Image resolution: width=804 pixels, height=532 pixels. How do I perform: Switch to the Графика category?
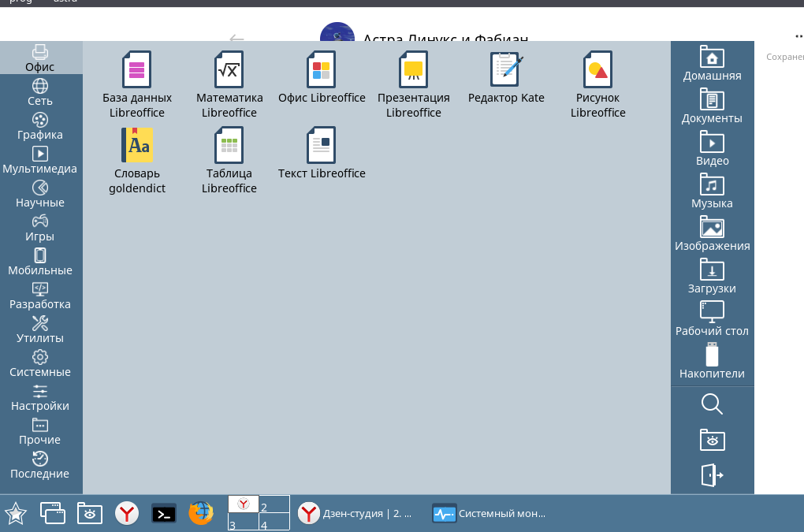click(x=40, y=126)
